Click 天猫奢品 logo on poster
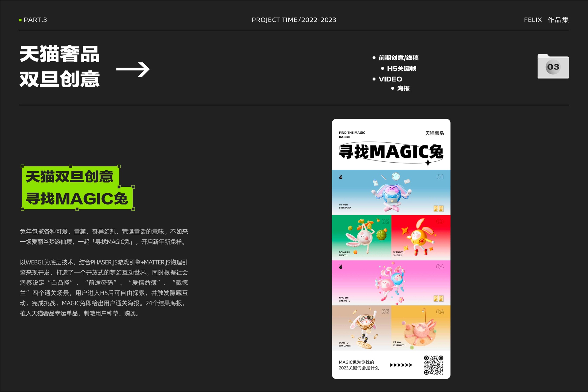The width and height of the screenshot is (588, 392). click(434, 133)
